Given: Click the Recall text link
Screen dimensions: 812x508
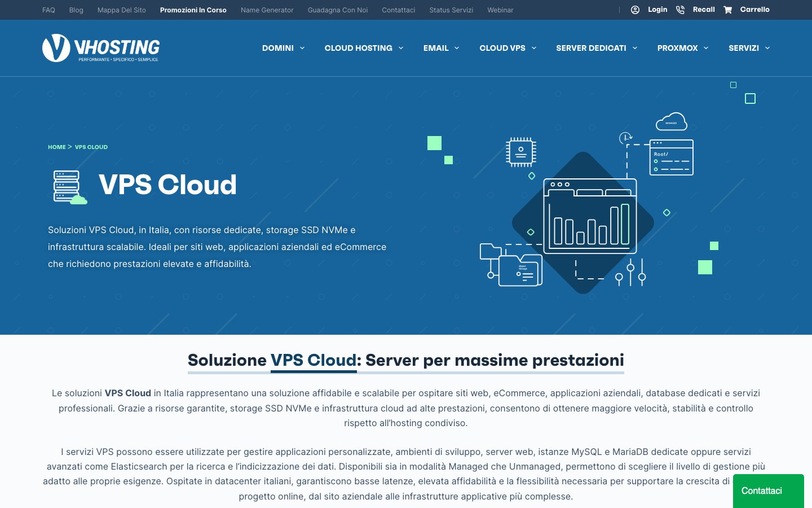Looking at the screenshot, I should point(704,10).
